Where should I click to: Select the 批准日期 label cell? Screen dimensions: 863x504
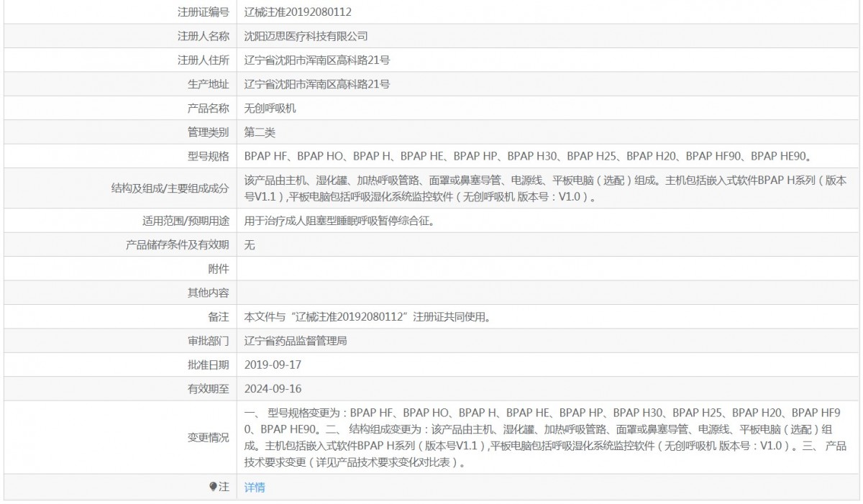point(119,365)
